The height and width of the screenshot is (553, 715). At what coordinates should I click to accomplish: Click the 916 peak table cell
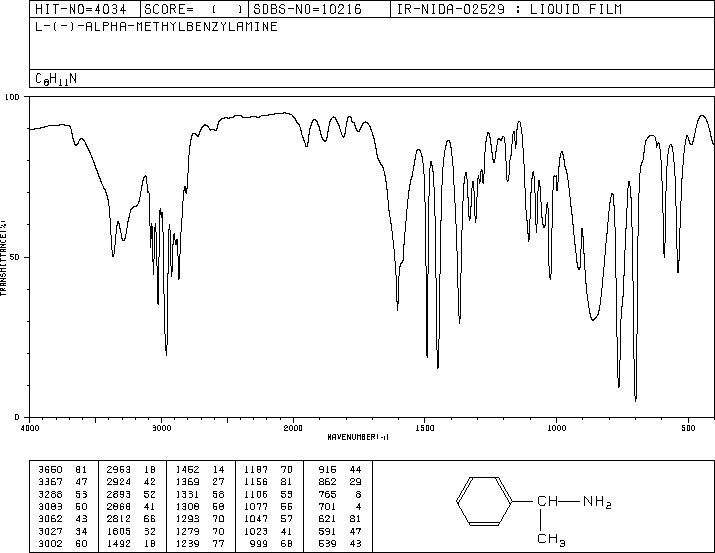click(327, 470)
